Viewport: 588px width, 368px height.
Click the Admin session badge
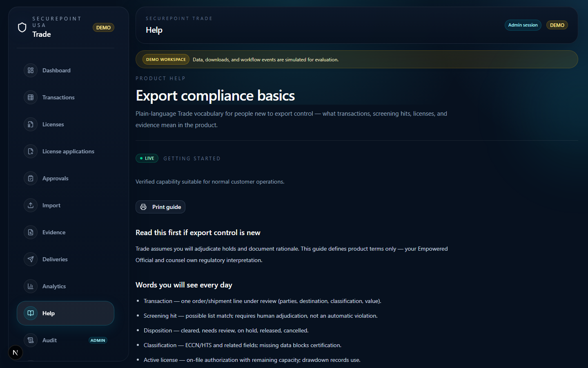[523, 25]
